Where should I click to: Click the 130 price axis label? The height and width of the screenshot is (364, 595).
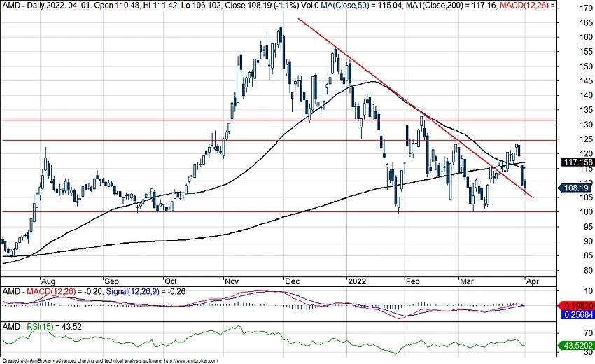(586, 125)
